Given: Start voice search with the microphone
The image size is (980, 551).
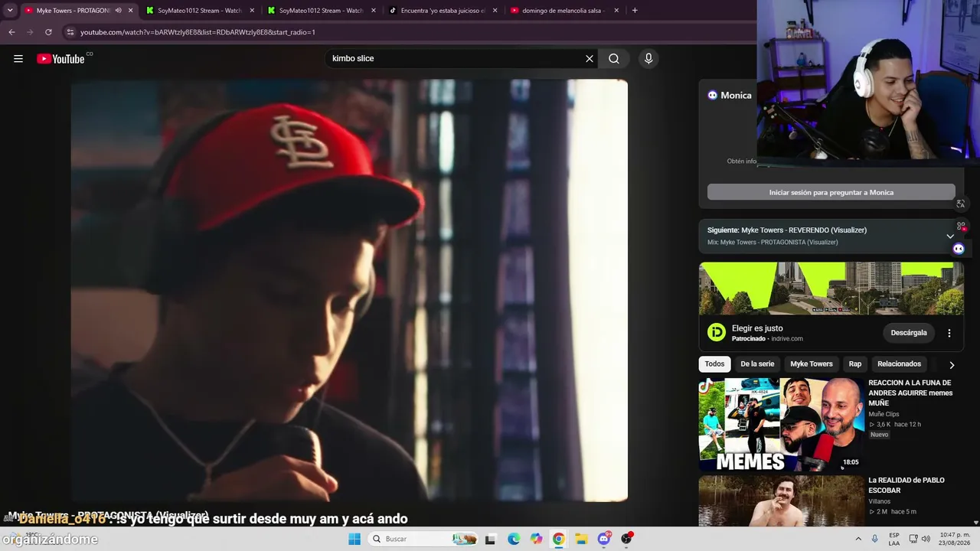Looking at the screenshot, I should (648, 59).
